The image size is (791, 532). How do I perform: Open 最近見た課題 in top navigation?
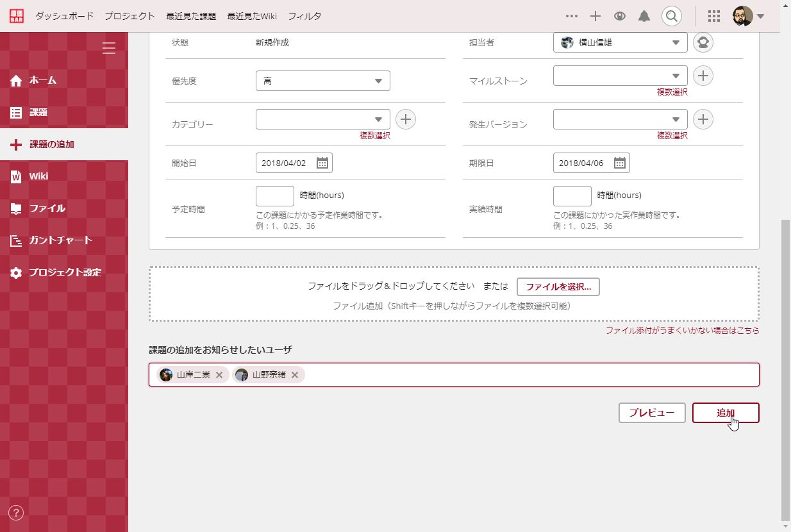point(191,16)
